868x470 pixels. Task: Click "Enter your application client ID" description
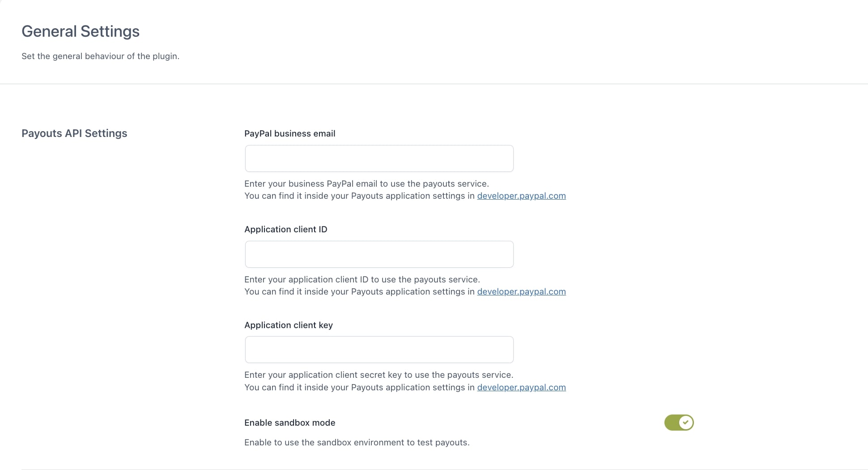362,279
